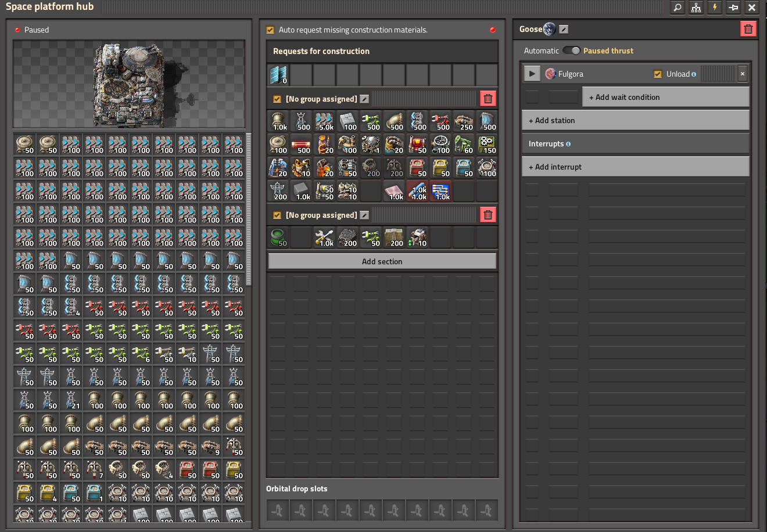
Task: Click + Add wait condition
Action: (x=666, y=97)
